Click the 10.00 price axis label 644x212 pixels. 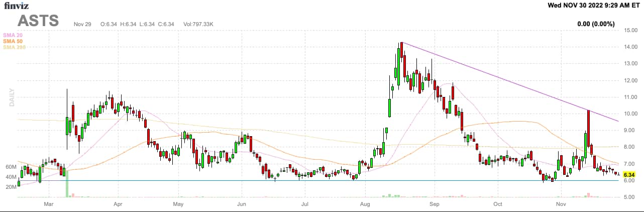coord(630,114)
